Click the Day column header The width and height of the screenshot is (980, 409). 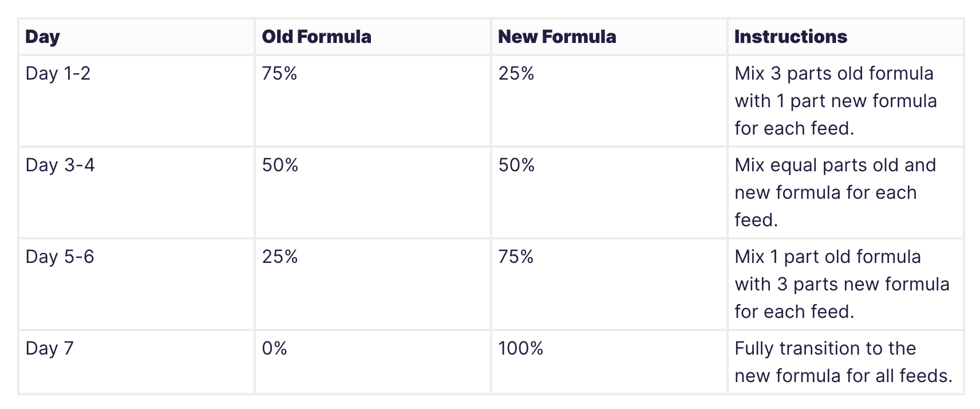[43, 37]
